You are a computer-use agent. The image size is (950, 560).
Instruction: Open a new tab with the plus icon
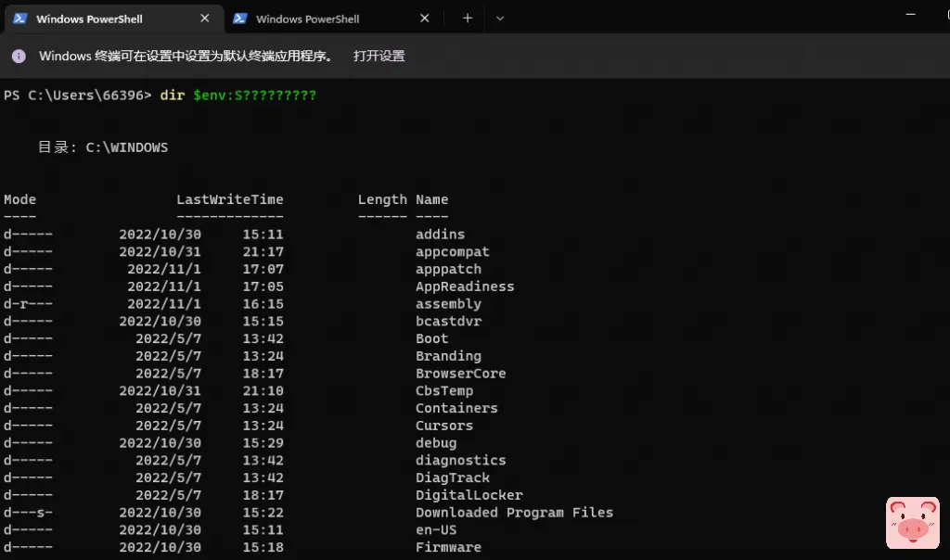pos(468,19)
